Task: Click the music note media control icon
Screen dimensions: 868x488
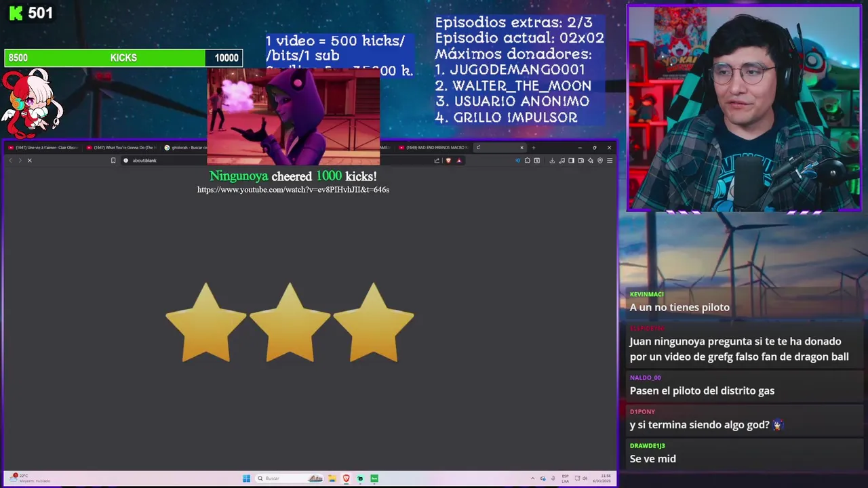Action: [561, 161]
